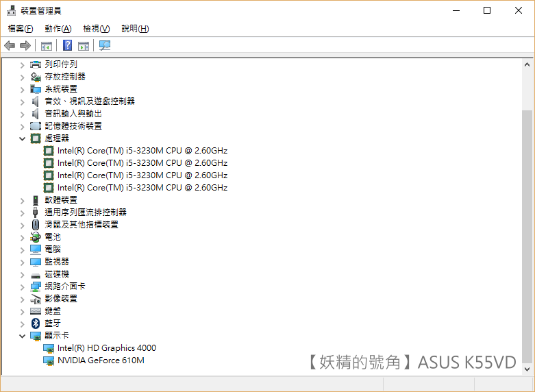Select the 音訊輸入與輸出 label
Viewport: 535px width, 392px height.
click(73, 114)
